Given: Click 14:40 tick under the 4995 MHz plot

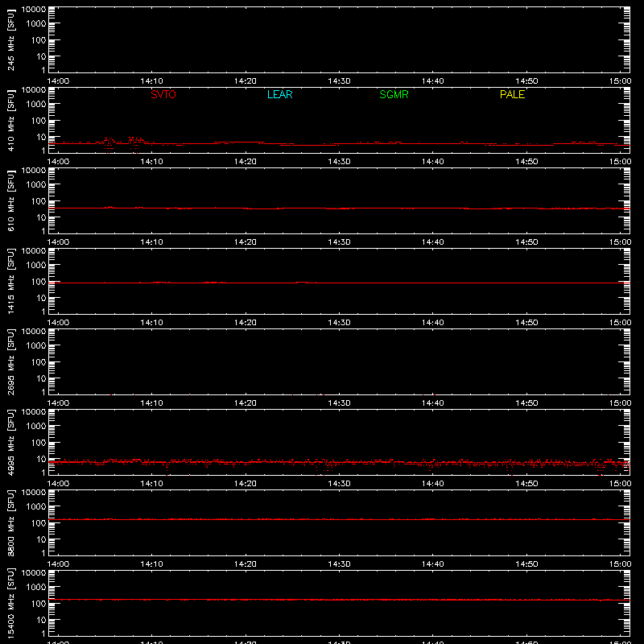Looking at the screenshot, I should tap(432, 484).
